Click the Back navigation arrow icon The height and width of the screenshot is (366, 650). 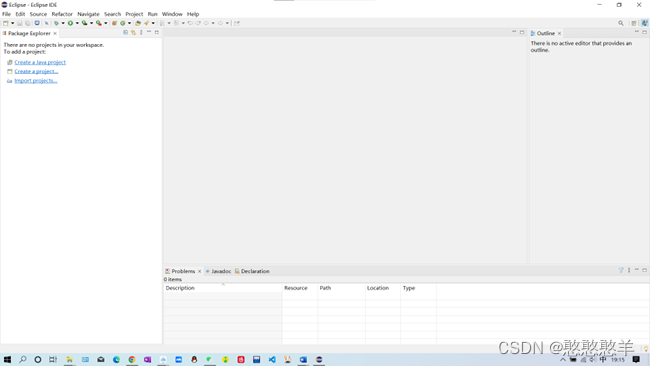[x=206, y=23]
